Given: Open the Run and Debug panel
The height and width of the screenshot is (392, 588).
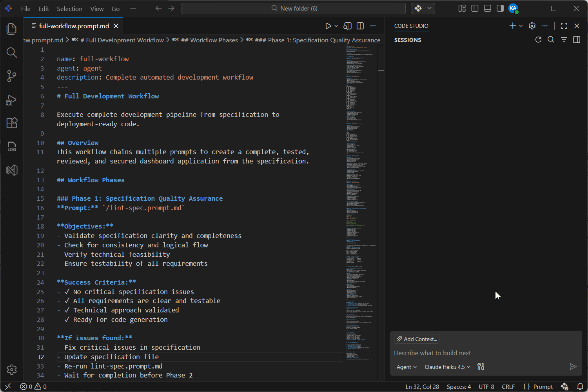Looking at the screenshot, I should (x=11, y=100).
